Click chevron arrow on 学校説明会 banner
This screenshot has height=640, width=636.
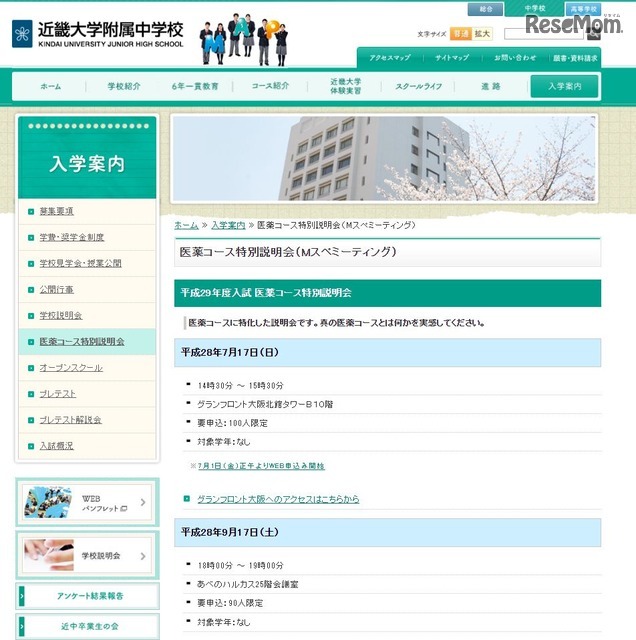143,556
